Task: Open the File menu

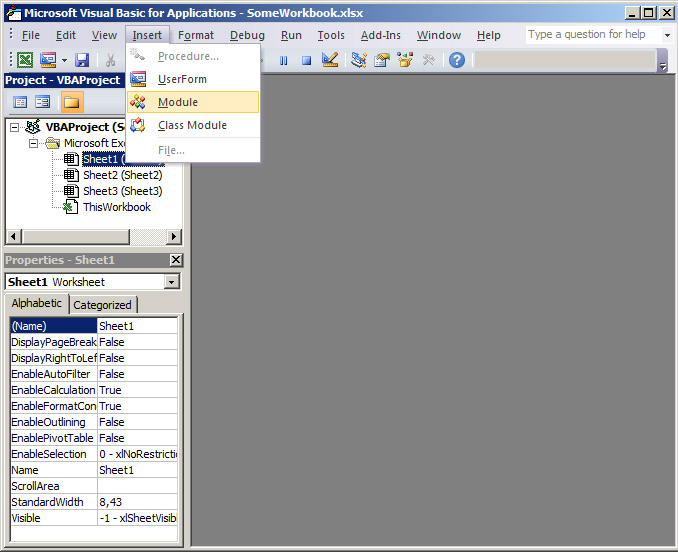Action: coord(31,35)
